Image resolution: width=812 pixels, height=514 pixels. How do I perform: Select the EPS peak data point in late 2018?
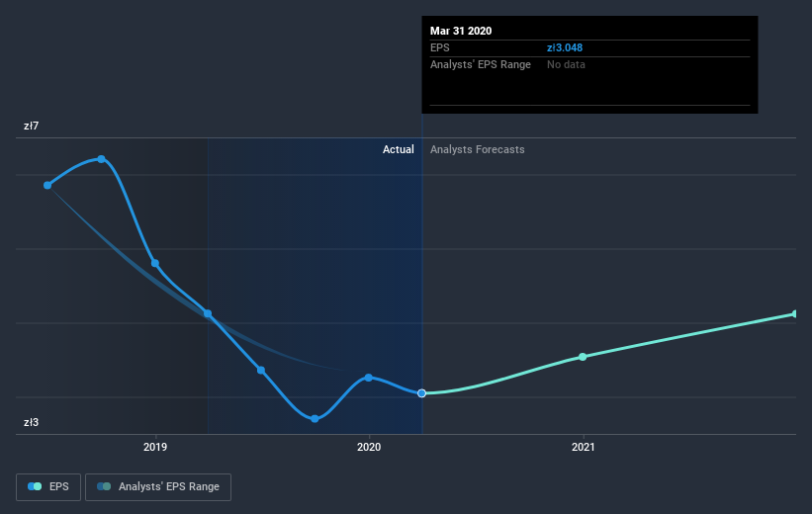click(x=102, y=159)
